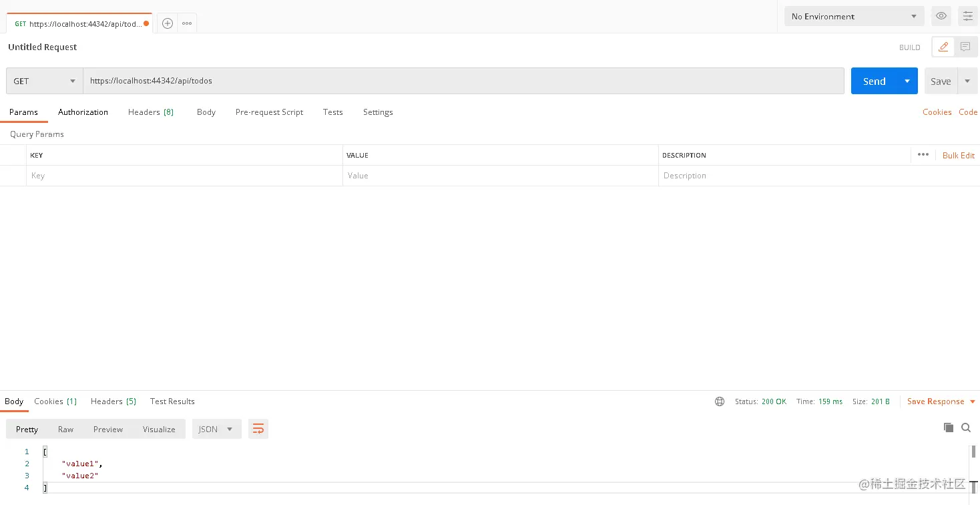
Task: Select the response Body tab
Action: coord(14,401)
